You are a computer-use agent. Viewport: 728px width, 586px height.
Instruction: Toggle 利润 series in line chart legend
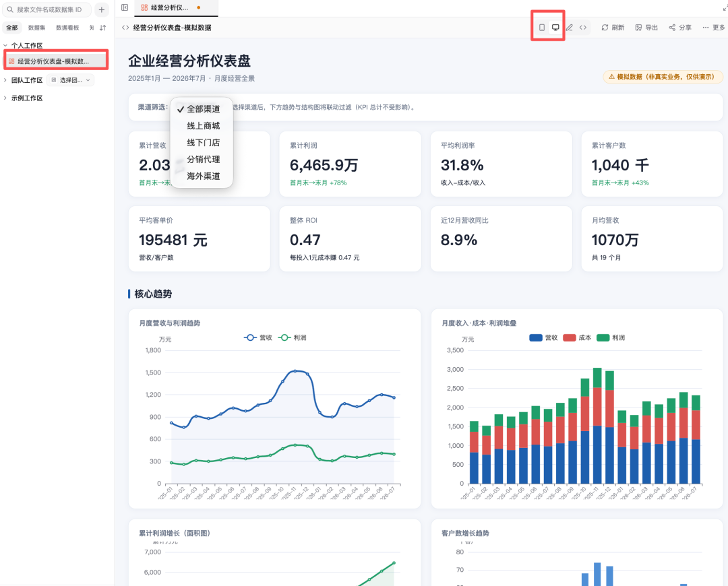tap(292, 337)
